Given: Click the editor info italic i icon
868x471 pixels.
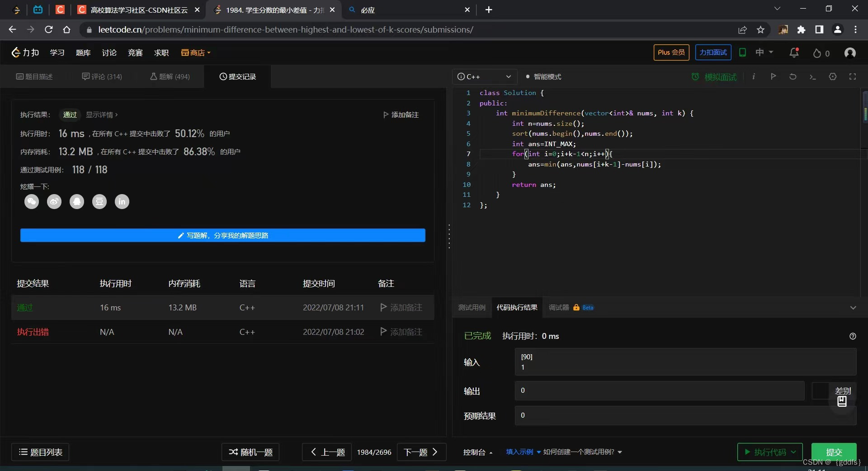Looking at the screenshot, I should (754, 76).
